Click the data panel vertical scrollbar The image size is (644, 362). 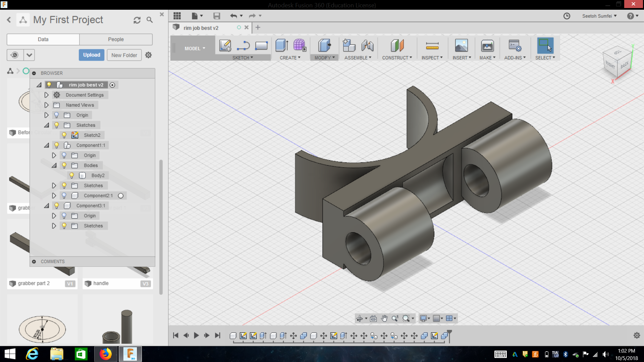pyautogui.click(x=161, y=227)
